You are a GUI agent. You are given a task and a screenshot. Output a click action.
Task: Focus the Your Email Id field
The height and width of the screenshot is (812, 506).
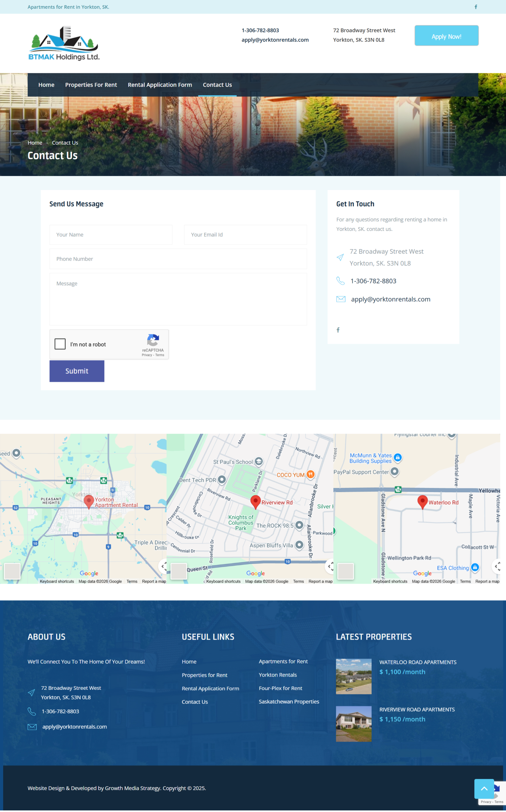(x=245, y=234)
